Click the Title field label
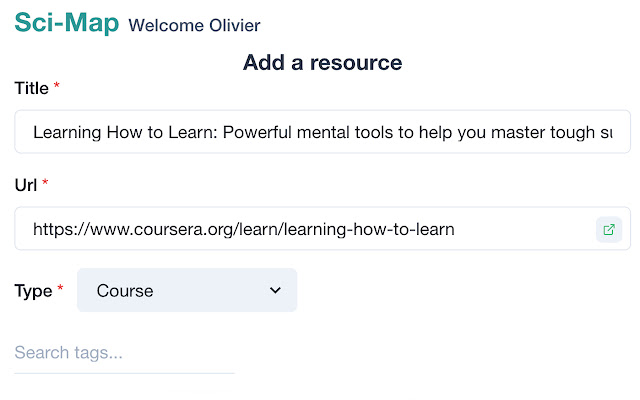 (x=31, y=89)
